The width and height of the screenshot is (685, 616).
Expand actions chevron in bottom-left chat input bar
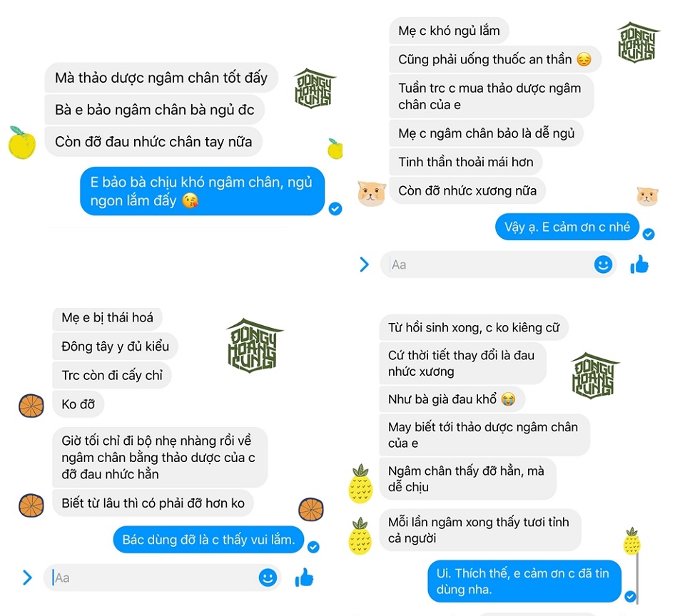pyautogui.click(x=27, y=577)
